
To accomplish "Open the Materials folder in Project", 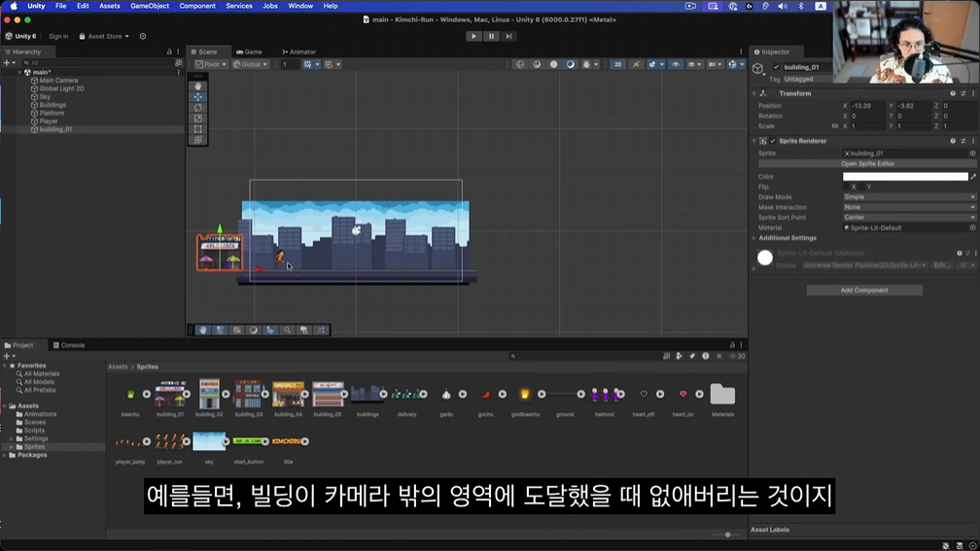I will [x=722, y=395].
